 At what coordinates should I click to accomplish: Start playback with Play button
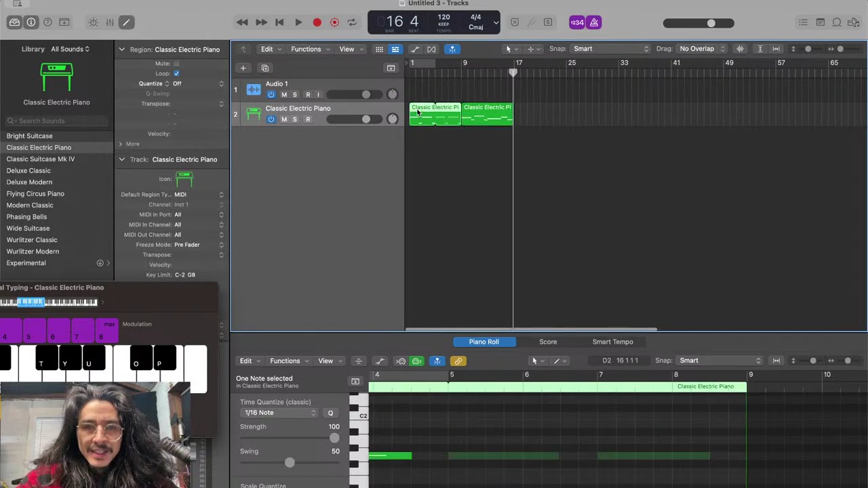pos(298,22)
